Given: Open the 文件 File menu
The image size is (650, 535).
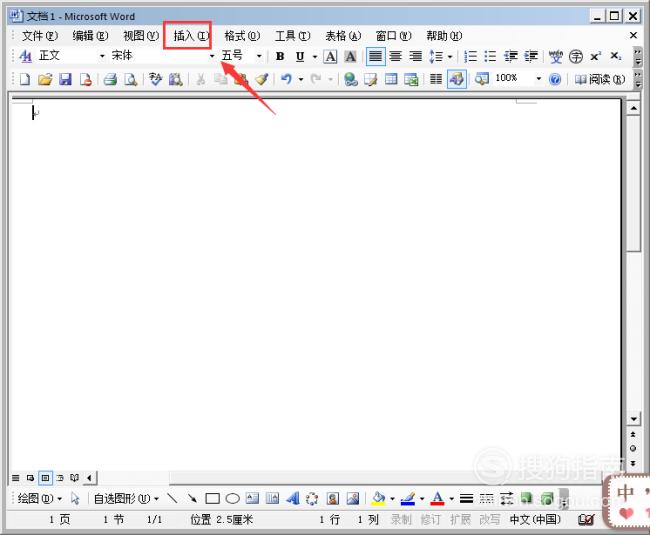Looking at the screenshot, I should pyautogui.click(x=40, y=36).
